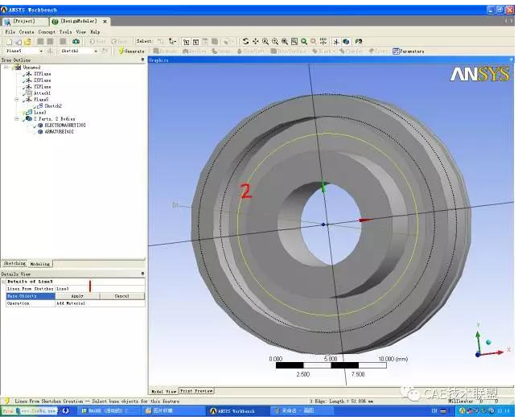Viewport: 518px width, 420px height.
Task: Select XYPlane in the tree outline
Action: tap(42, 74)
